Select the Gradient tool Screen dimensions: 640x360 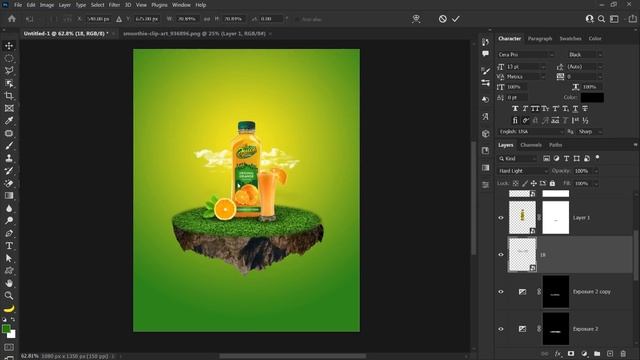point(9,196)
